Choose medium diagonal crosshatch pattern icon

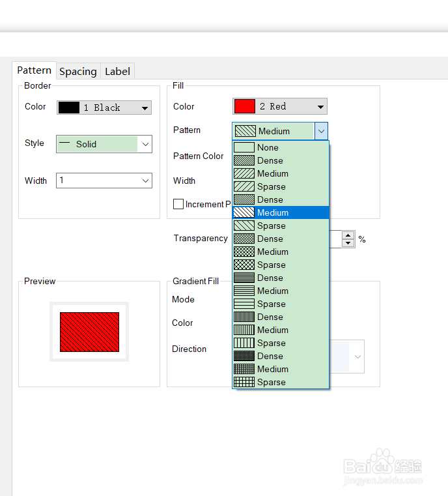[244, 252]
